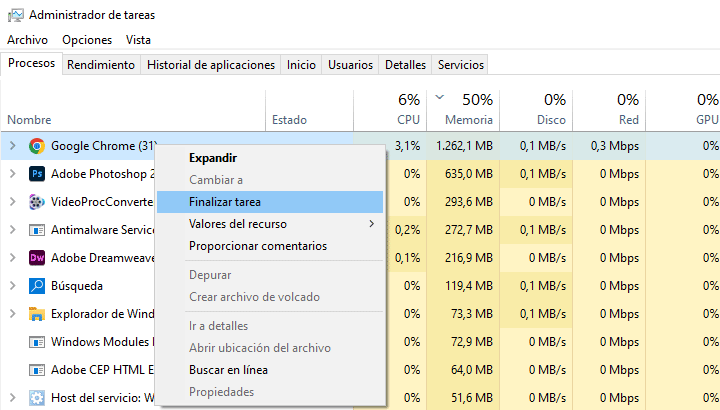Expand the Adobe Photoshop process group
Image resolution: width=720 pixels, height=410 pixels.
coord(13,174)
